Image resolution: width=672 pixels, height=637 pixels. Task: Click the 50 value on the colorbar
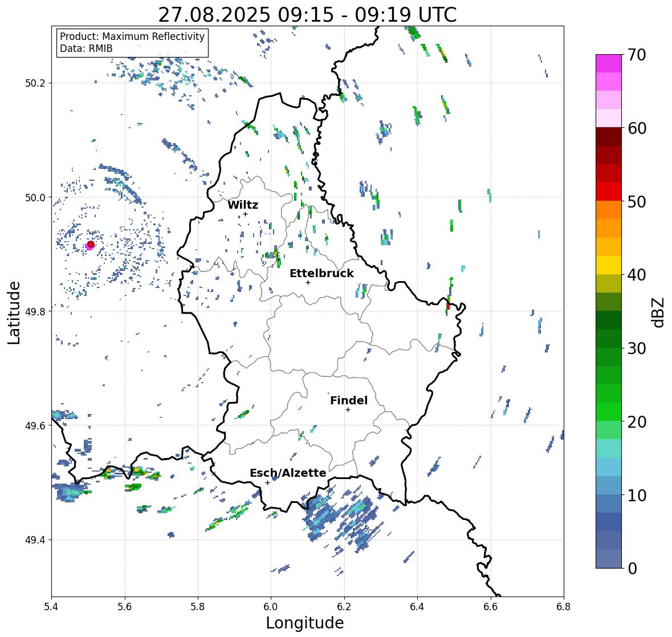coord(637,201)
